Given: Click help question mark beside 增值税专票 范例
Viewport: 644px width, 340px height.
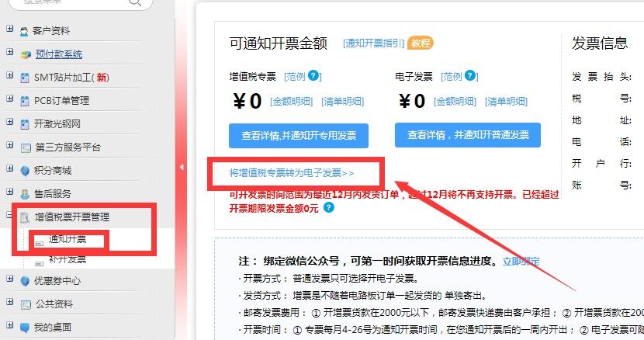Looking at the screenshot, I should [313, 75].
